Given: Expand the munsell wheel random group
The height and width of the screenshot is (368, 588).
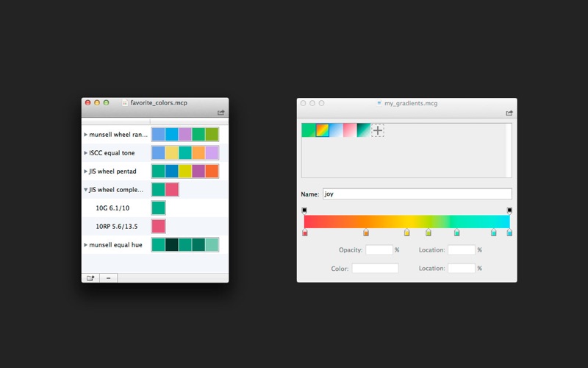Looking at the screenshot, I should coord(86,135).
